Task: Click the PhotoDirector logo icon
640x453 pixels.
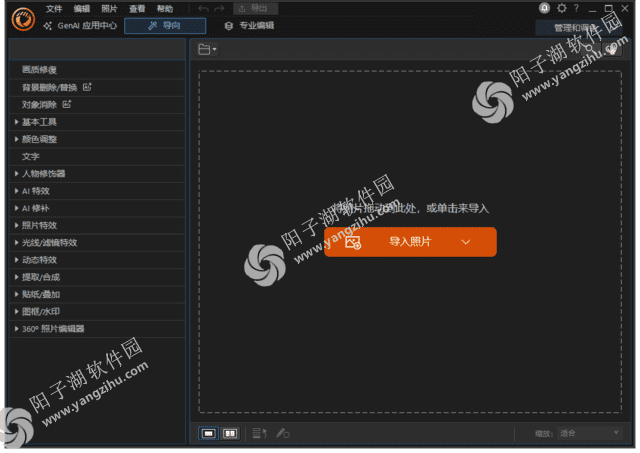Action: click(23, 19)
